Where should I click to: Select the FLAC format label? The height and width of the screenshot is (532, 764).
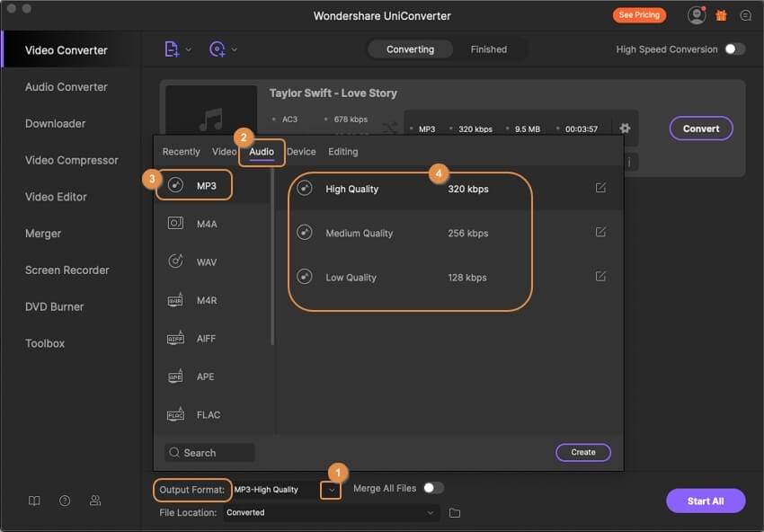209,415
